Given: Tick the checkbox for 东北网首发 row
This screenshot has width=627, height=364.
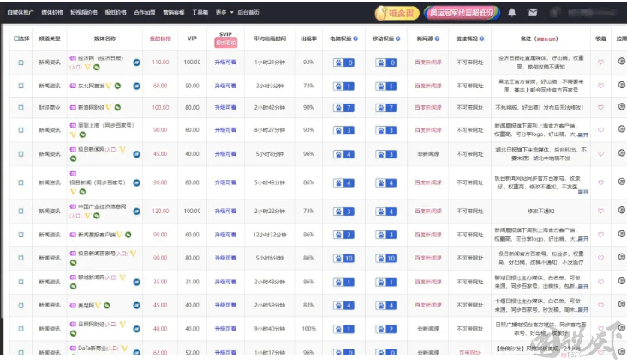Looking at the screenshot, I should tap(21, 86).
